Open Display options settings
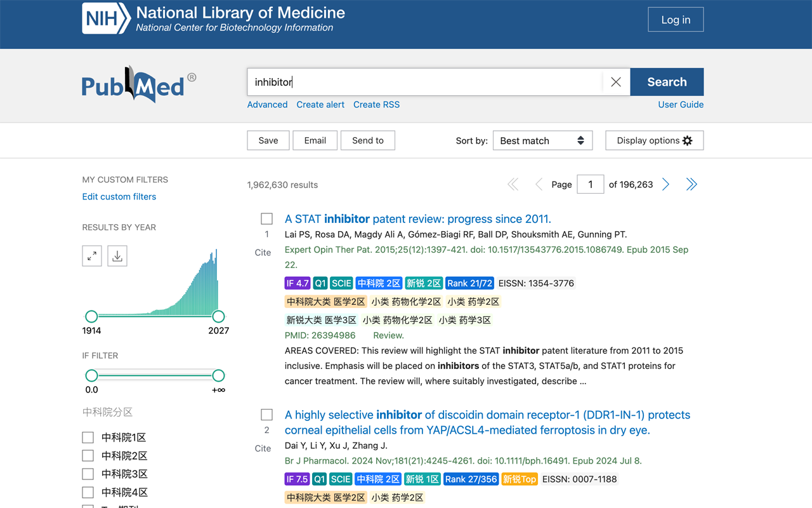The height and width of the screenshot is (508, 812). click(655, 140)
